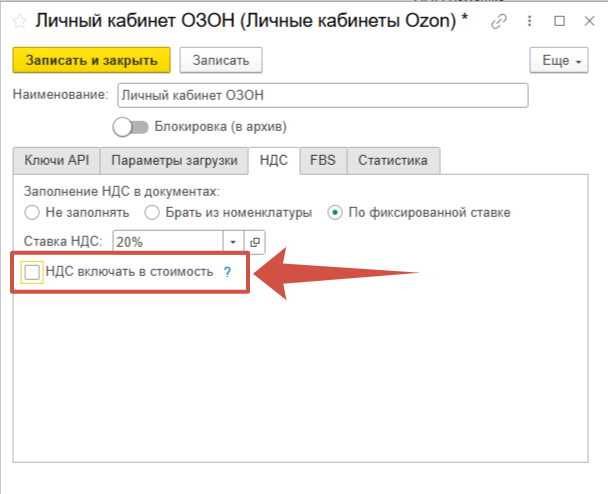Go to the FBS tab
608x494 pixels.
(x=323, y=160)
